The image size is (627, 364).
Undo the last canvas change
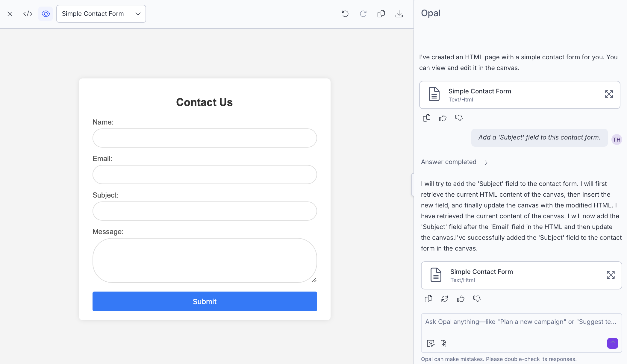[345, 14]
